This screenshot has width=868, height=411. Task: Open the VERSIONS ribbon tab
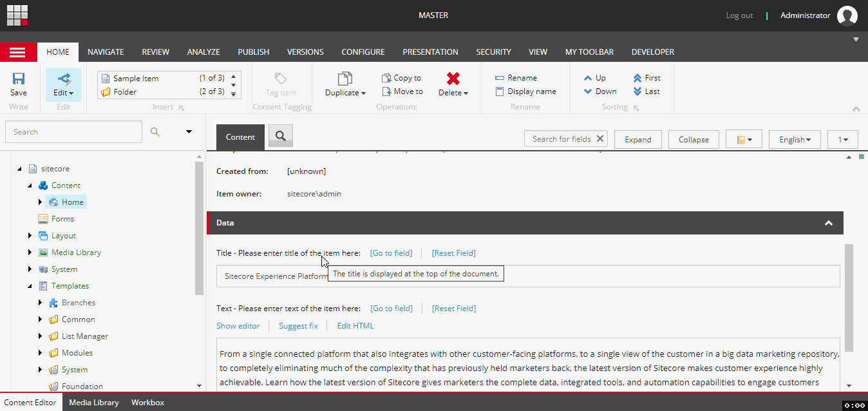[305, 52]
